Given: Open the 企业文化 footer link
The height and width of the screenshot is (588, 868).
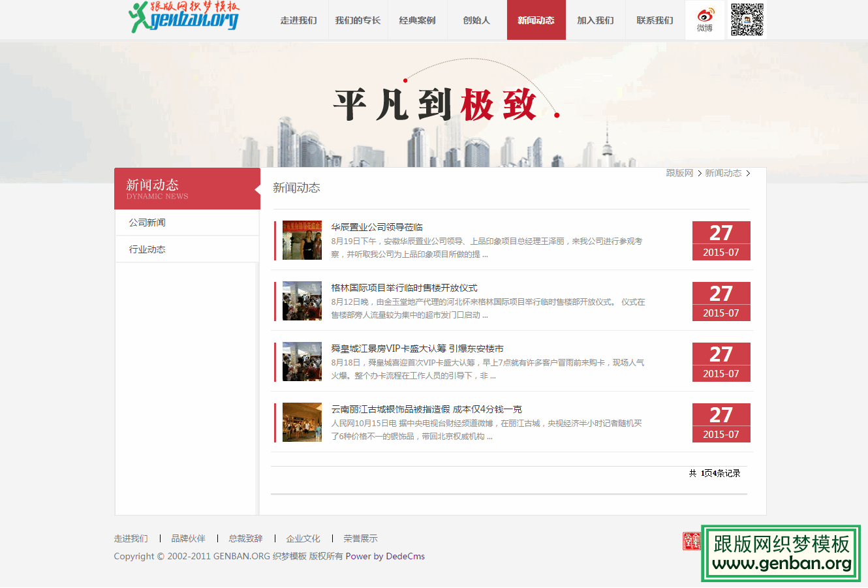Looking at the screenshot, I should tap(303, 538).
